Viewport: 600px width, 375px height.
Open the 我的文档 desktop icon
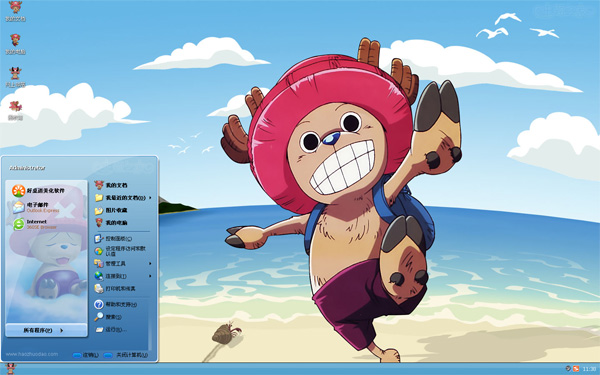point(15,11)
